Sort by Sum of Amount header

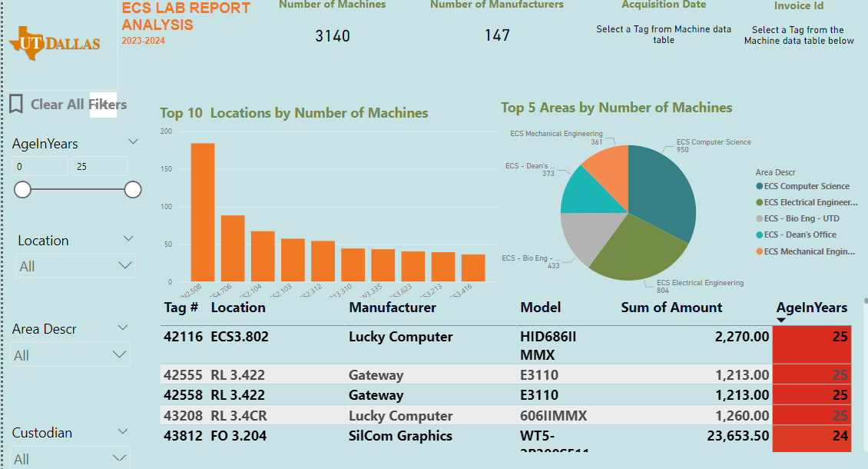(671, 308)
